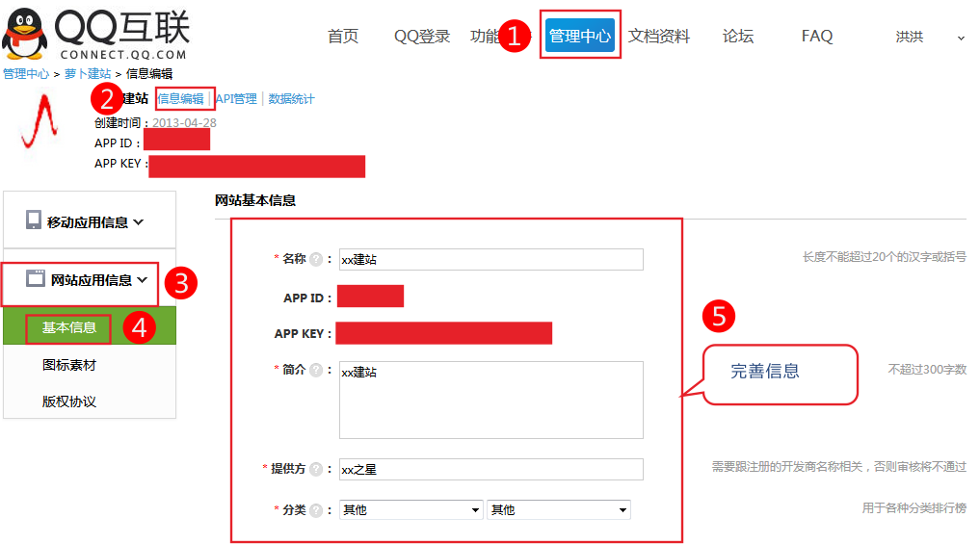Click 管理中心 breadcrumb link

pyautogui.click(x=26, y=74)
